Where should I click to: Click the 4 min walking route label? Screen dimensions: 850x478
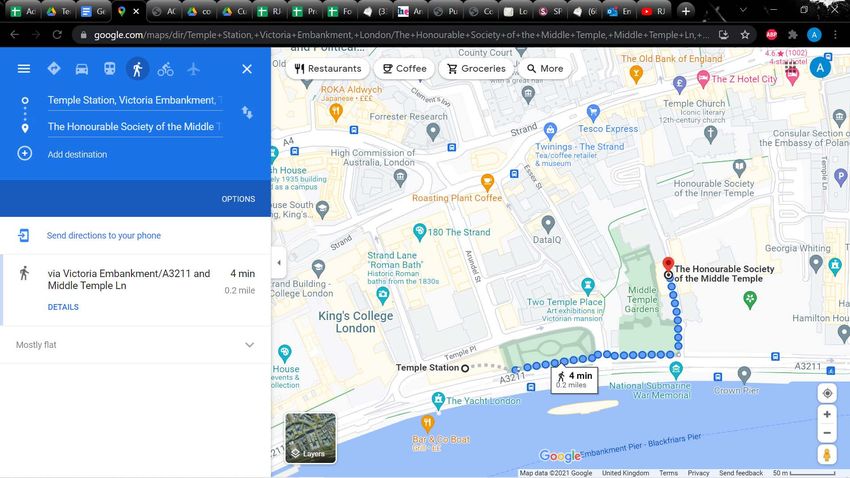[x=575, y=379]
